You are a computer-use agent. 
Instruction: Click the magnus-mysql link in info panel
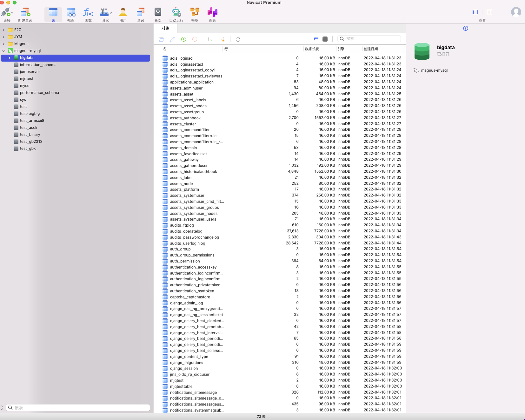pyautogui.click(x=434, y=70)
